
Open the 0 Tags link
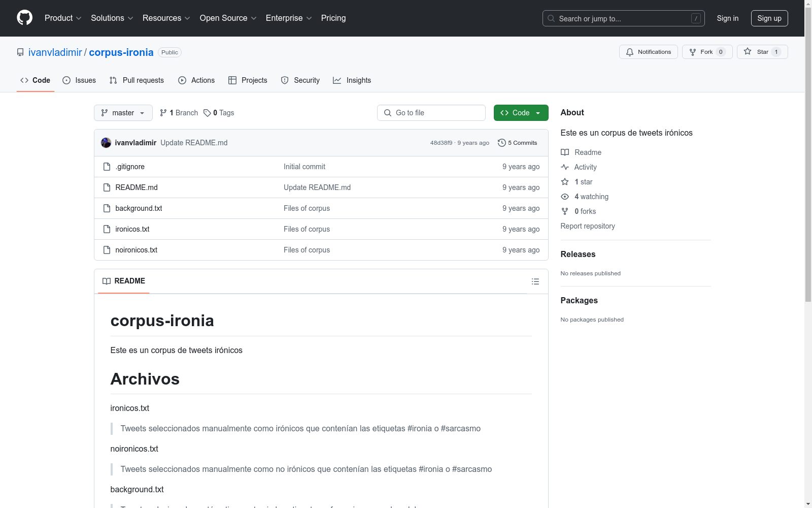point(219,113)
